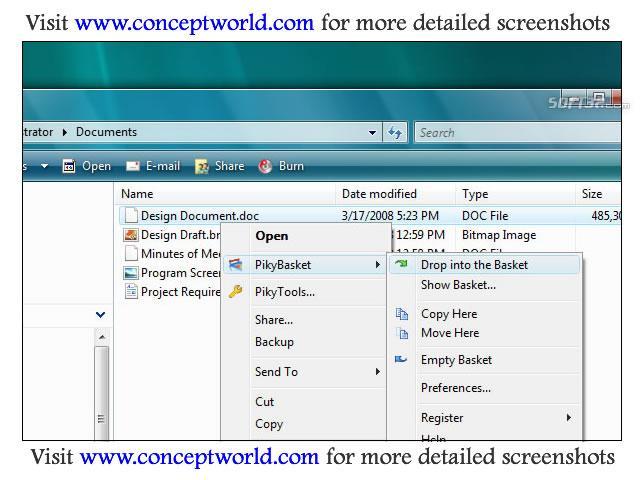The width and height of the screenshot is (640, 480).
Task: Expand the breadcrumb arrow before Documents
Action: pyautogui.click(x=64, y=132)
